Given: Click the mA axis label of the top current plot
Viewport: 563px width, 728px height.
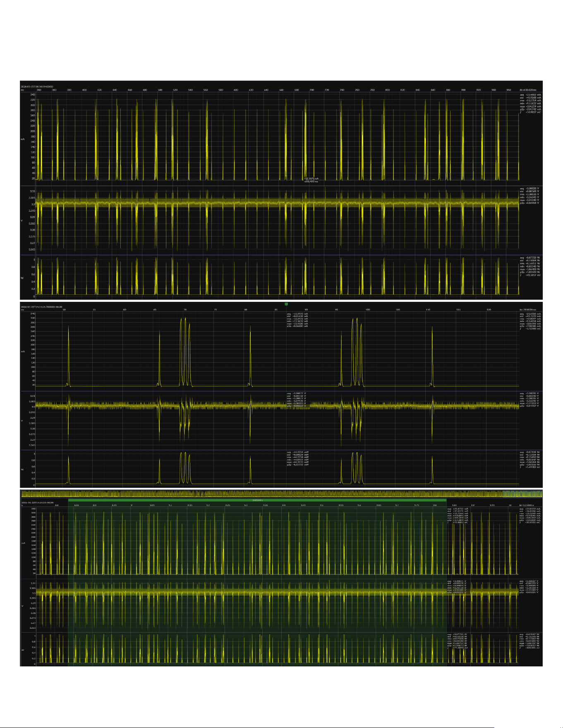Looking at the screenshot, I should tap(23, 139).
